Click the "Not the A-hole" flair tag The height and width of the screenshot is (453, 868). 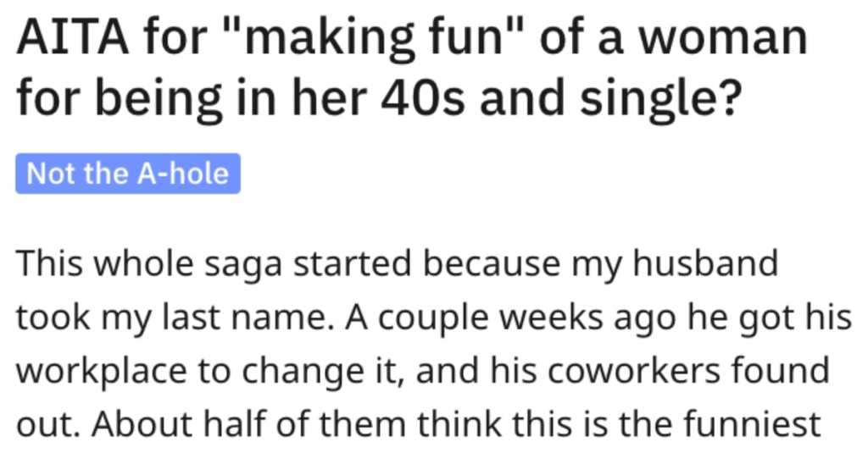[128, 174]
